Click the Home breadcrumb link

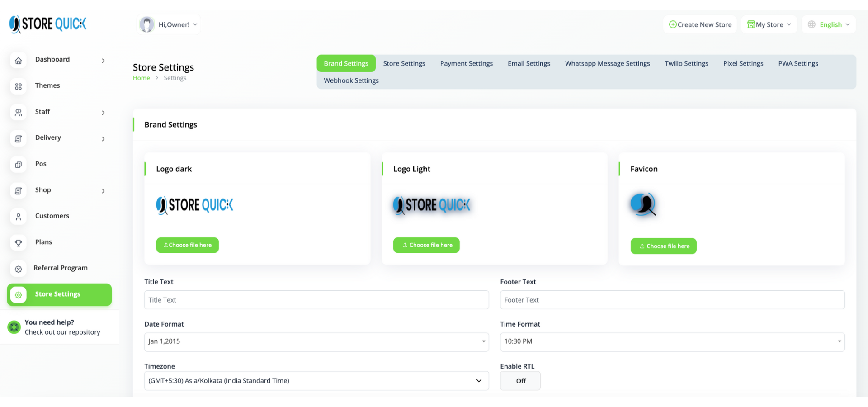click(141, 78)
